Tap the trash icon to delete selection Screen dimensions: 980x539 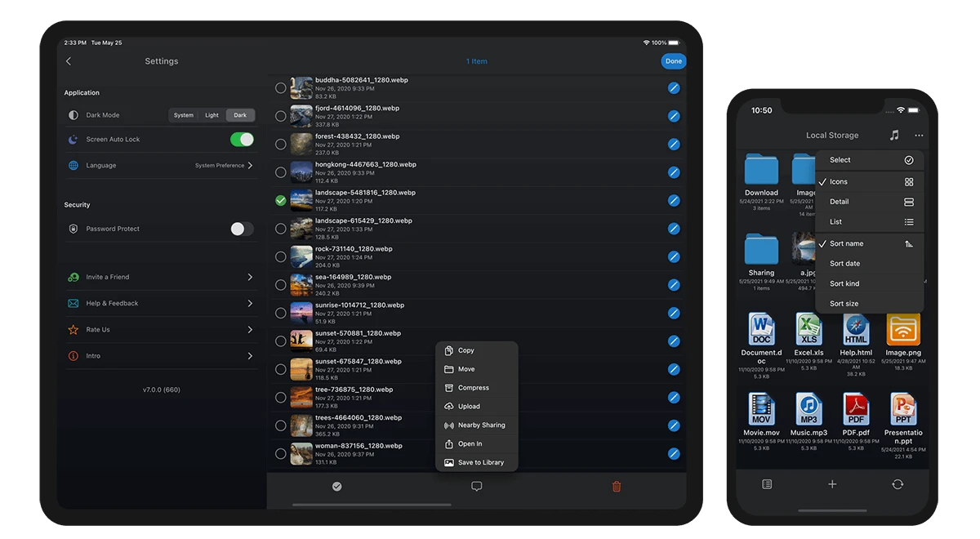[616, 486]
